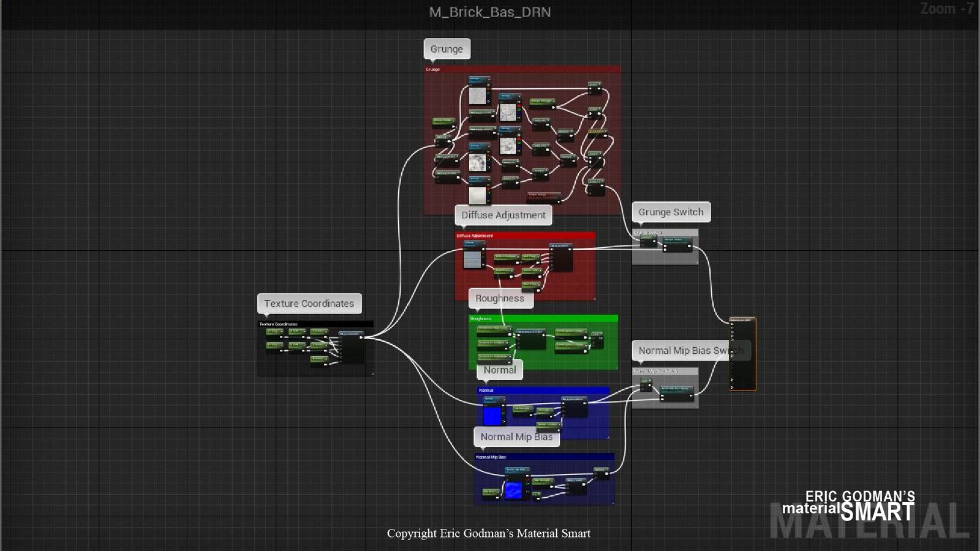Select the teal switch node in Normal Mip Bias Switch
Viewport: 980px width, 551px height.
[676, 393]
